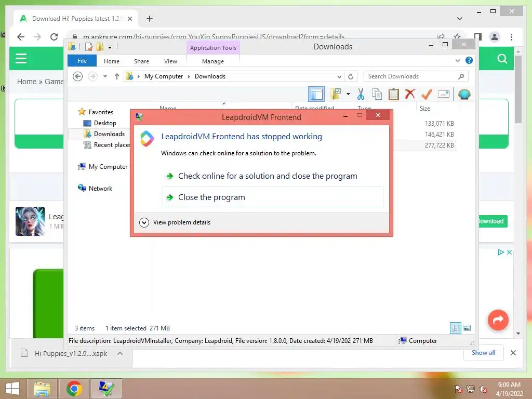The height and width of the screenshot is (399, 532).
Task: Click the muted volume tray icon
Action: coord(483,389)
